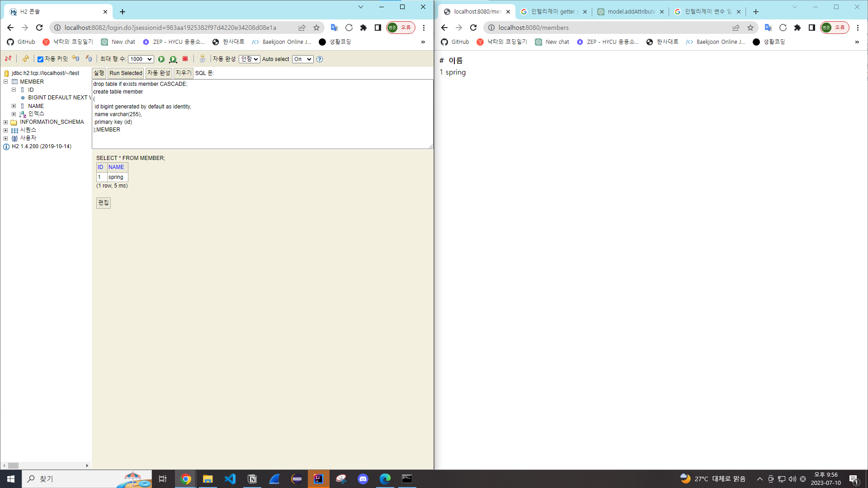
Task: Expand the INFORMATION_SCHEMA node
Action: click(x=5, y=122)
